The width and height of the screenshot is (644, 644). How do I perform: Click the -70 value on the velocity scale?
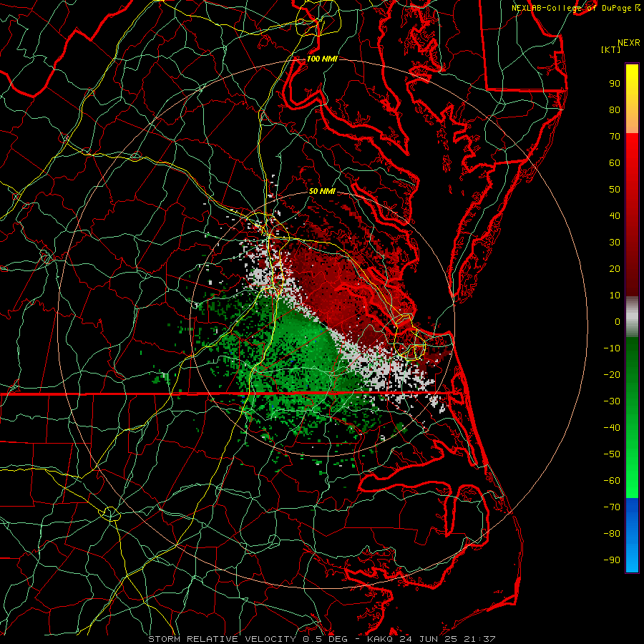(612, 507)
